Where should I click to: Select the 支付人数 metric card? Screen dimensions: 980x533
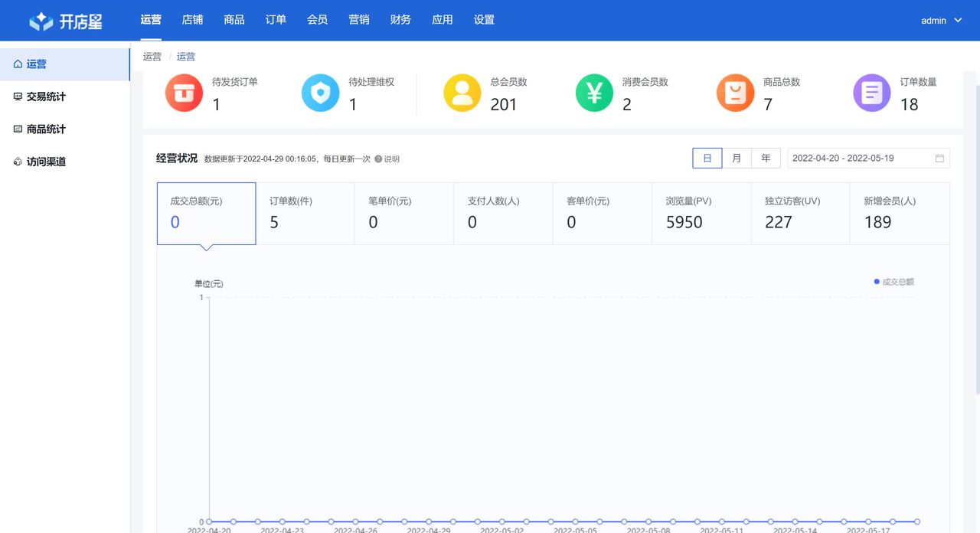(x=502, y=213)
